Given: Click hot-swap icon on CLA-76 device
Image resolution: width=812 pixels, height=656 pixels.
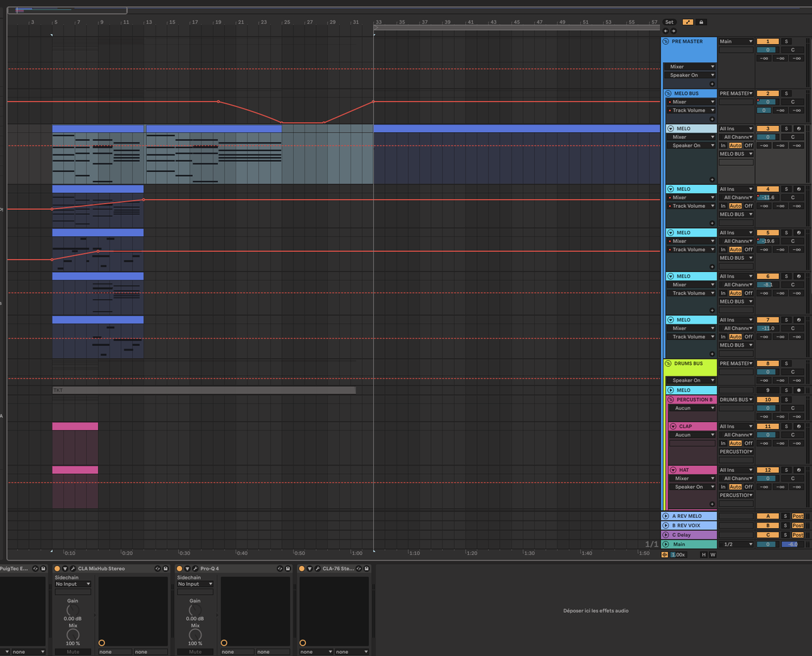Looking at the screenshot, I should (x=359, y=569).
